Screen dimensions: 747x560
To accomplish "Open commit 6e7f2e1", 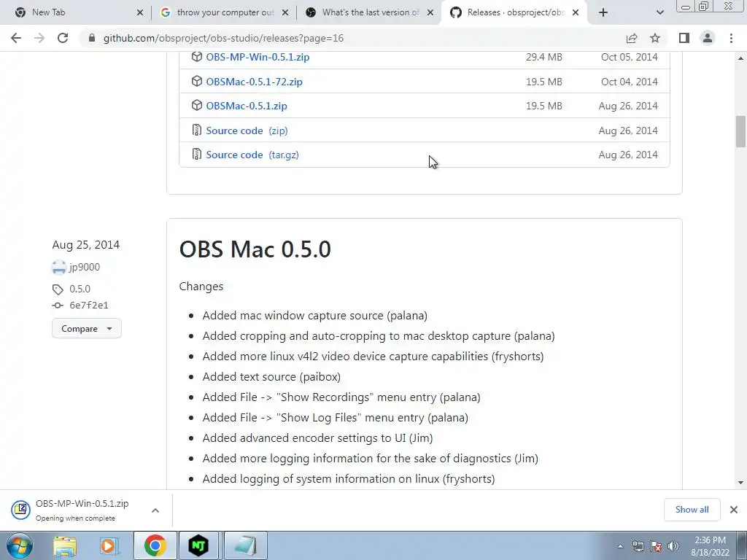I will [89, 306].
